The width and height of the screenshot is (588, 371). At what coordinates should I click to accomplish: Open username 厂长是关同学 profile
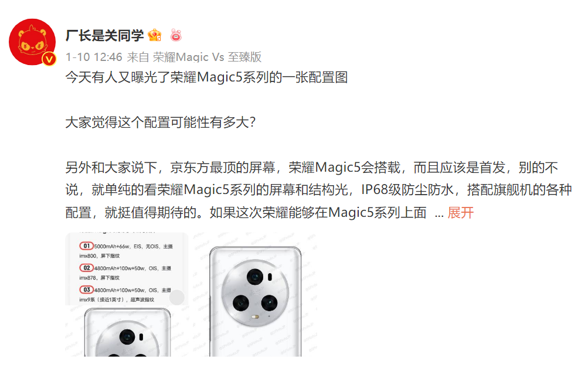pyautogui.click(x=104, y=36)
